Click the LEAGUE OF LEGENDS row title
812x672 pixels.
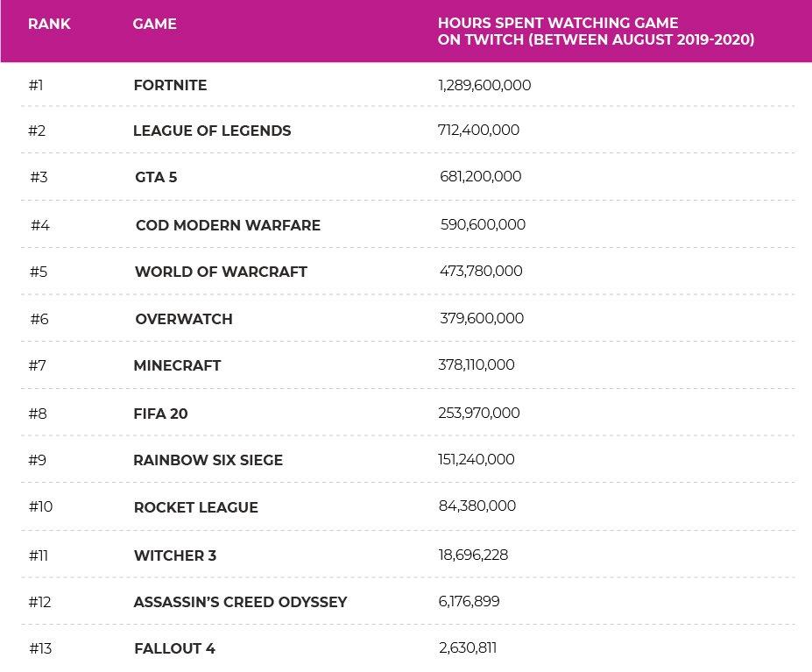coord(212,131)
